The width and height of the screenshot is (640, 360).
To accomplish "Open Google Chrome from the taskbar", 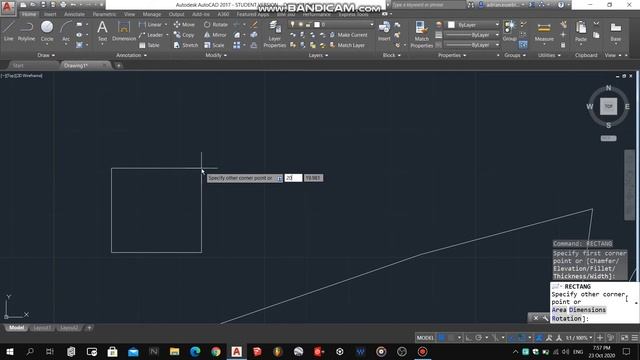I will (x=216, y=351).
